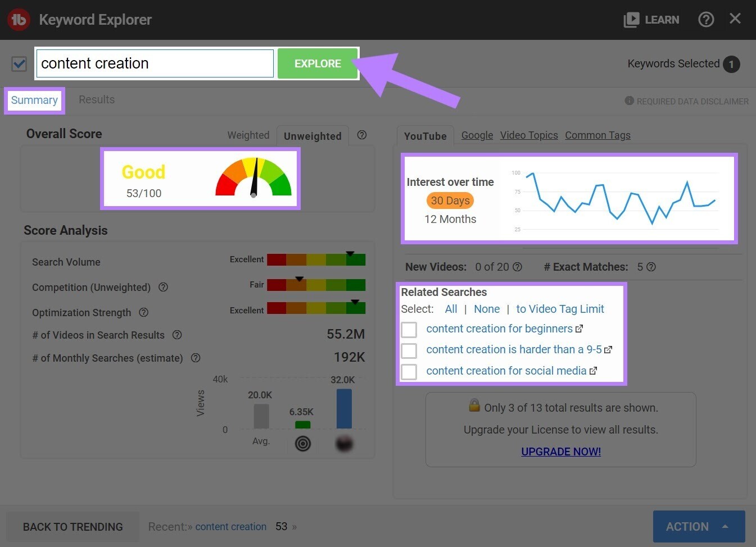
Task: Select 12 Months interest range
Action: [x=450, y=219]
